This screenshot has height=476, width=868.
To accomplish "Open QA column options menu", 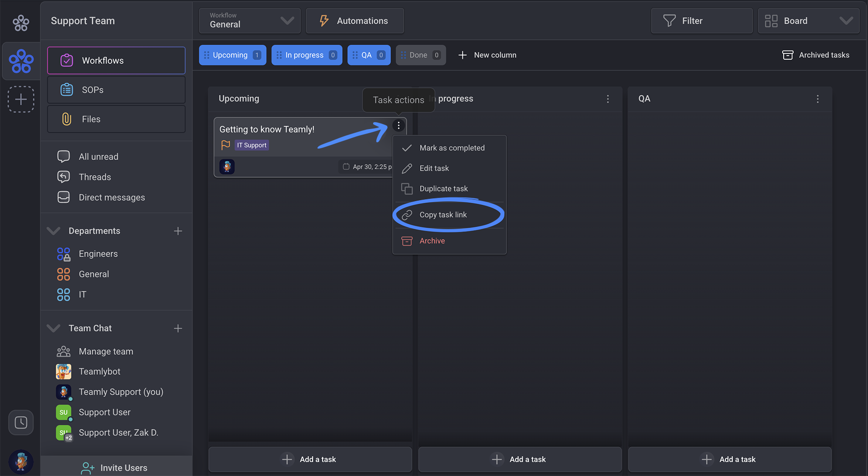I will click(818, 99).
